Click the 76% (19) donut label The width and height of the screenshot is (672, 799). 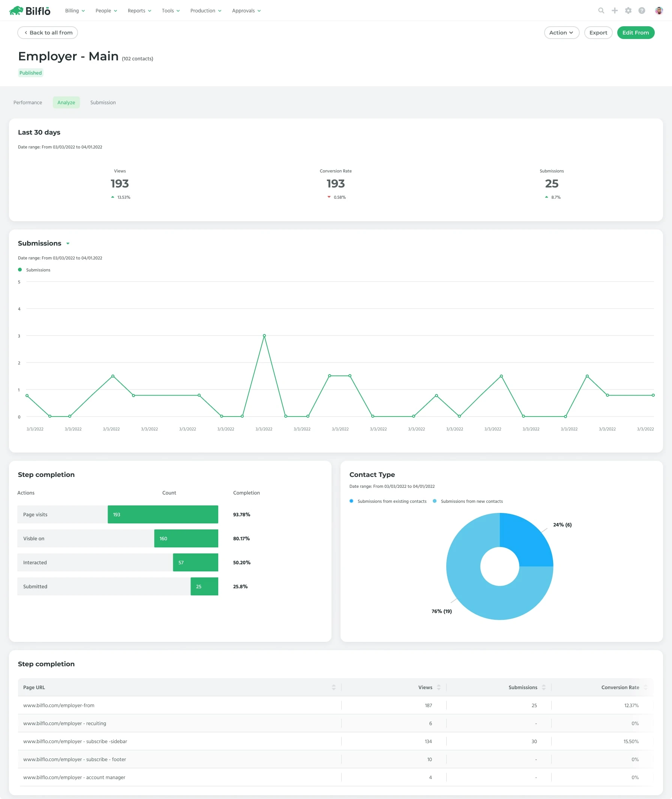pyautogui.click(x=441, y=611)
